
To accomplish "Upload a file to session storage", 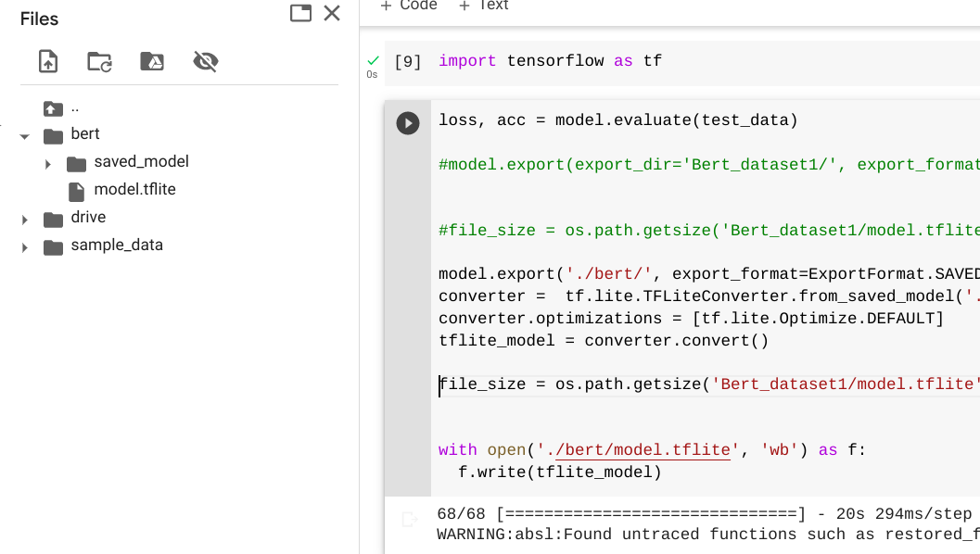I will point(46,61).
